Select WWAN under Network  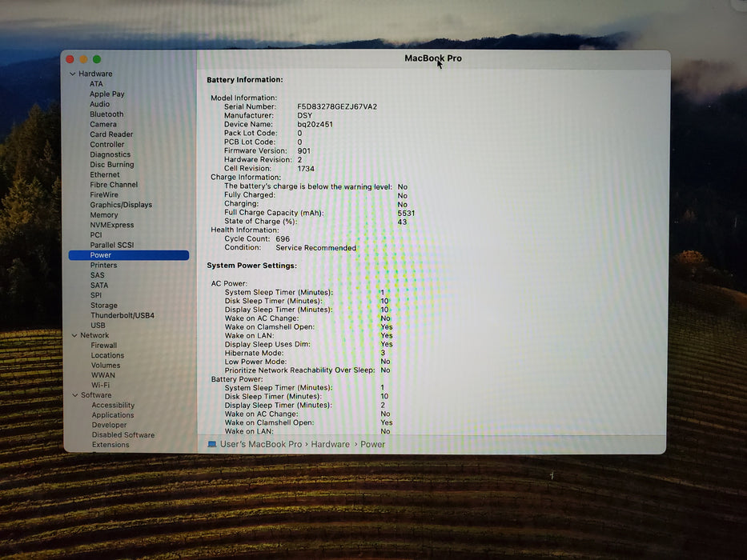(x=103, y=375)
